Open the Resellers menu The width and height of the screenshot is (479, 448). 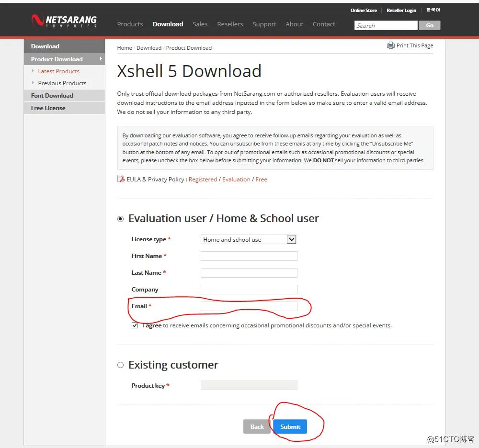tap(230, 24)
